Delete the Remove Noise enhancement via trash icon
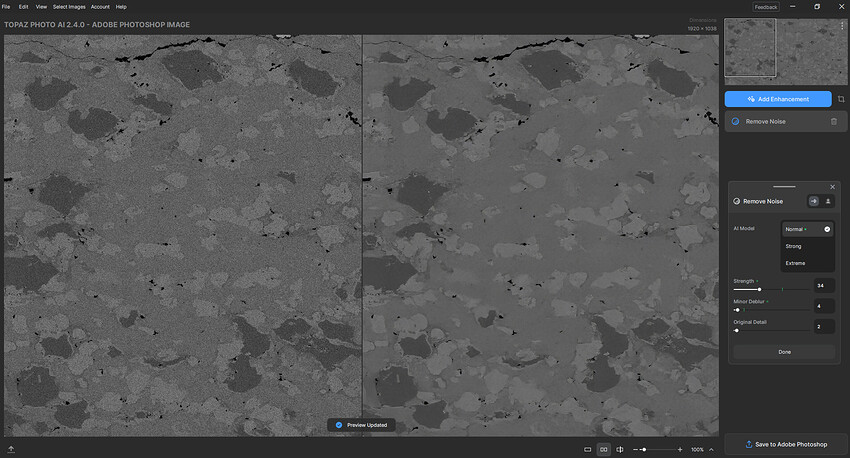 [834, 122]
